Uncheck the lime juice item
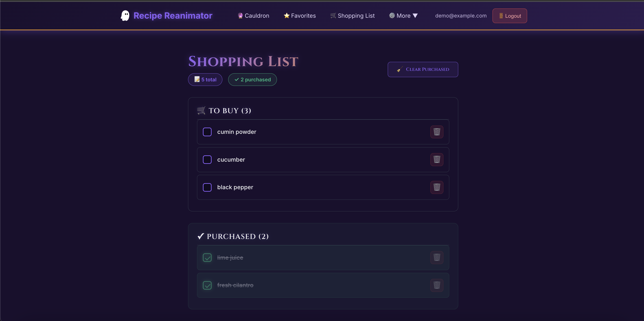This screenshot has height=321, width=644. tap(207, 257)
